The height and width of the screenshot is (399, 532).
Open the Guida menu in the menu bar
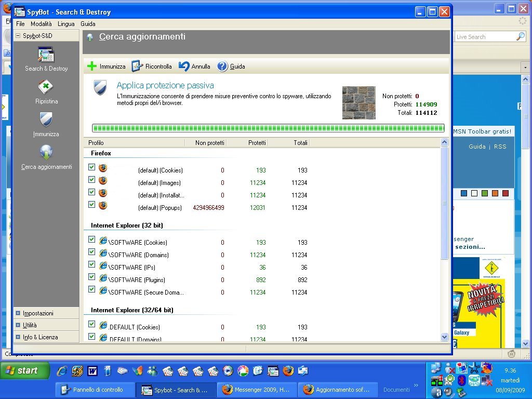[x=88, y=24]
